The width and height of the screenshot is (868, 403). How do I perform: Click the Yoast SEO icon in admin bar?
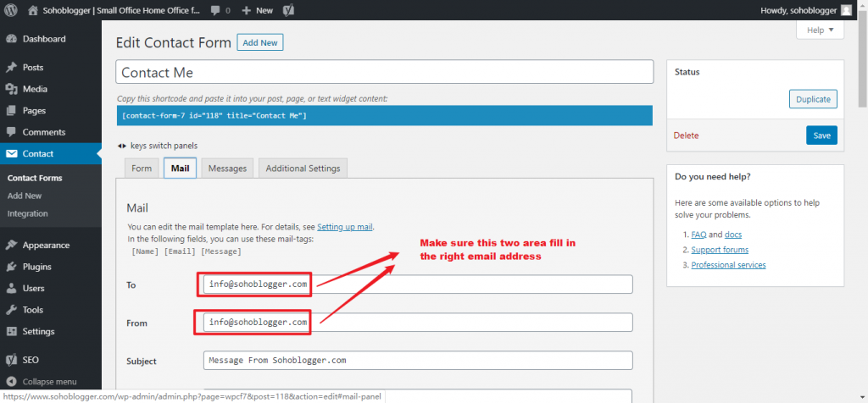288,10
